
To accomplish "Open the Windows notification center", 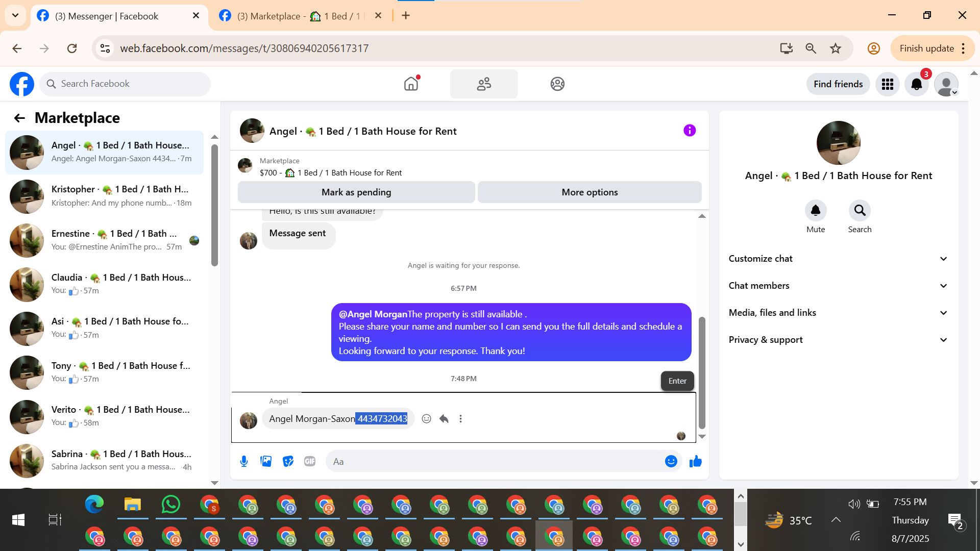I will click(955, 521).
